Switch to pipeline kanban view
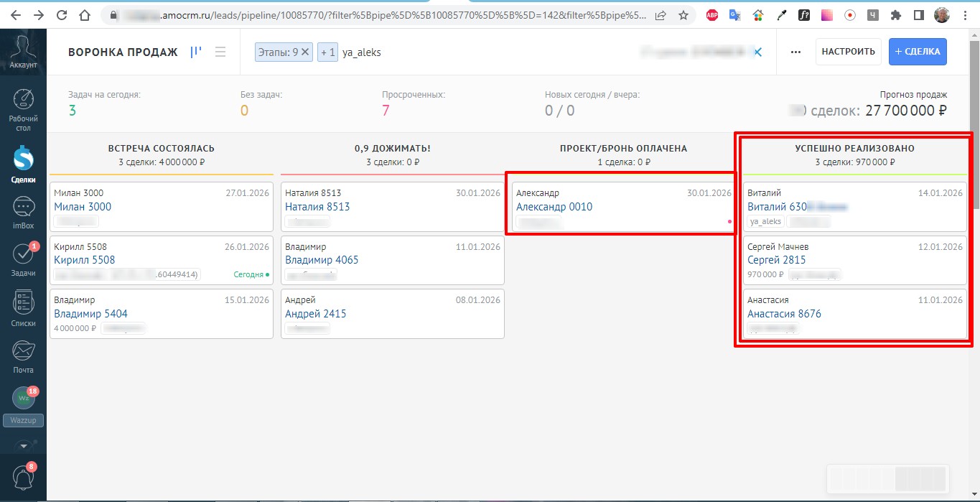This screenshot has height=502, width=980. [196, 52]
